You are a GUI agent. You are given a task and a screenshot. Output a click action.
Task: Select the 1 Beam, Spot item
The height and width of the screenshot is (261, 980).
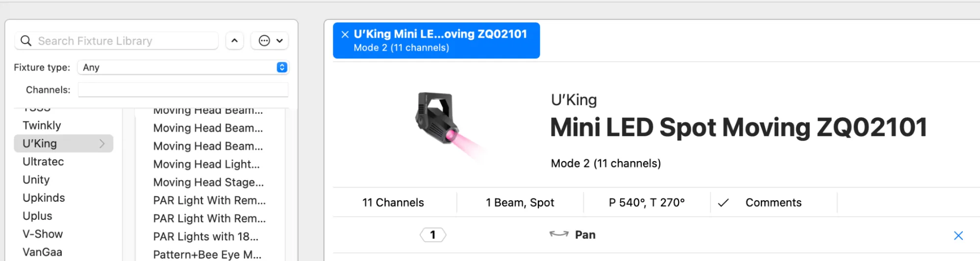520,203
